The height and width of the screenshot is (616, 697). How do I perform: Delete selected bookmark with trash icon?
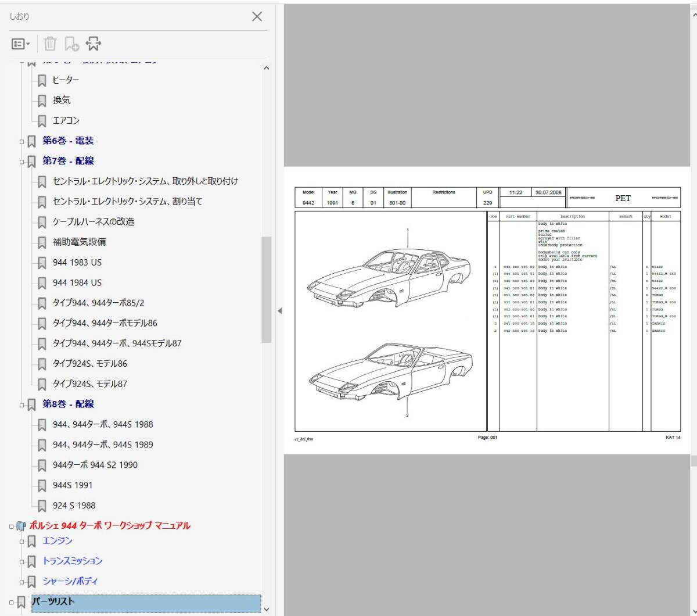point(50,44)
